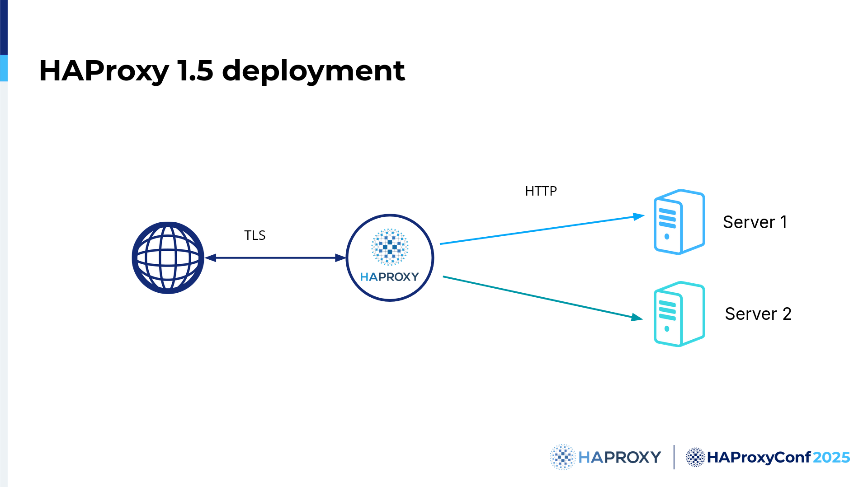Select the Server 2 tower icon

tap(679, 314)
